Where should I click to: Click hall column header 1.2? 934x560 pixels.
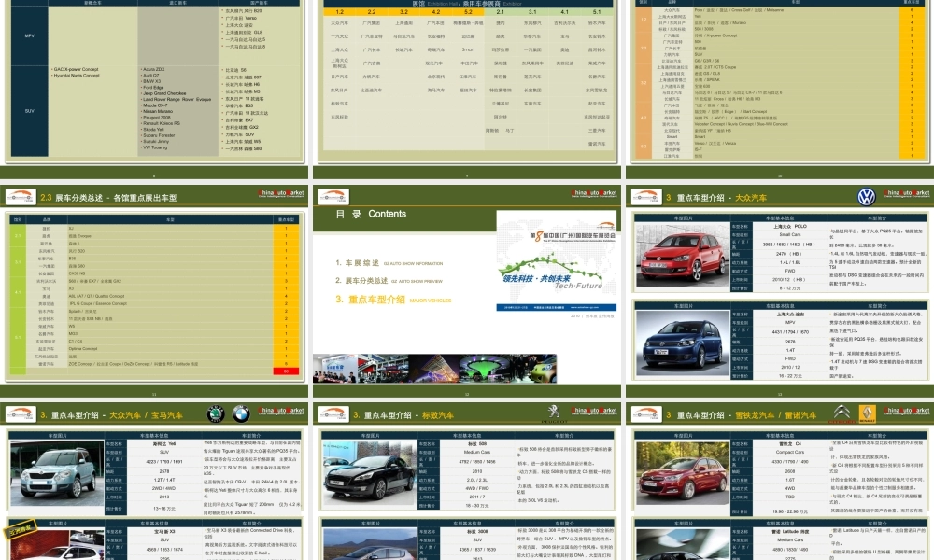click(x=340, y=12)
